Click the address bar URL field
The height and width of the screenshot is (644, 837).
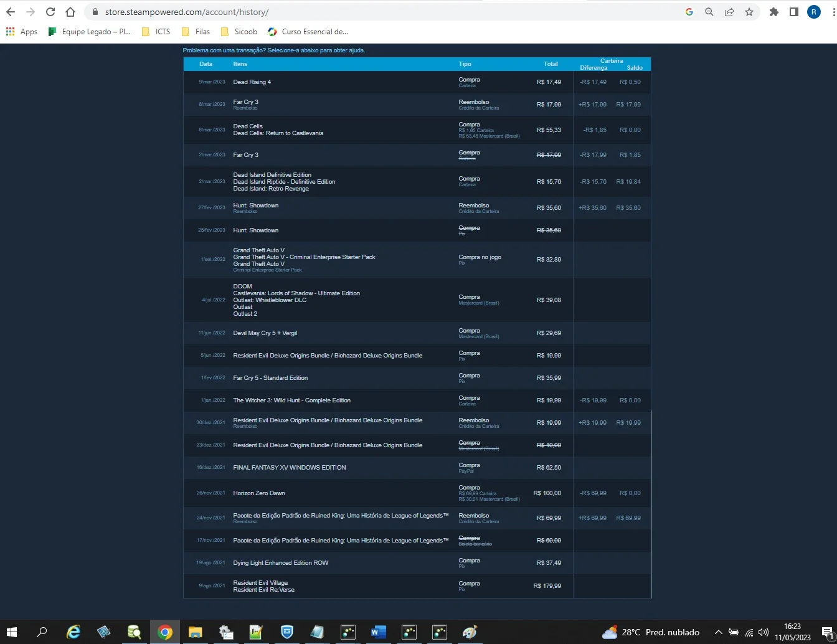386,12
